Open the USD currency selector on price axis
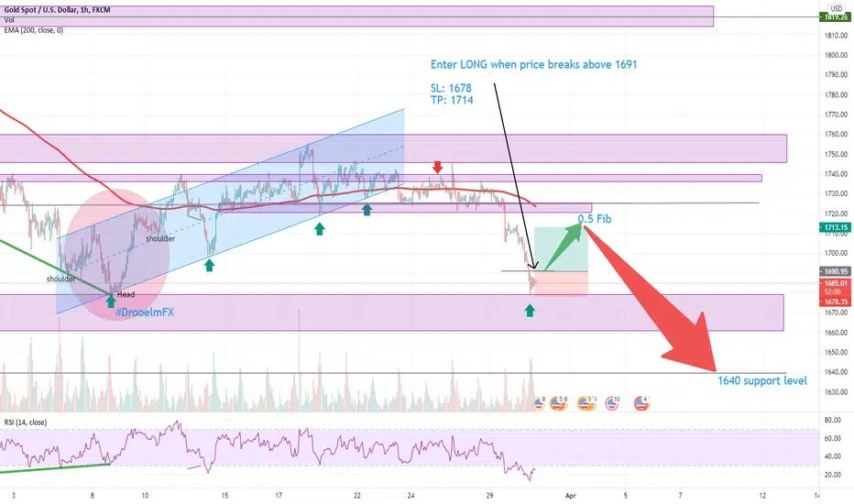The height and width of the screenshot is (504, 854). coord(837,8)
